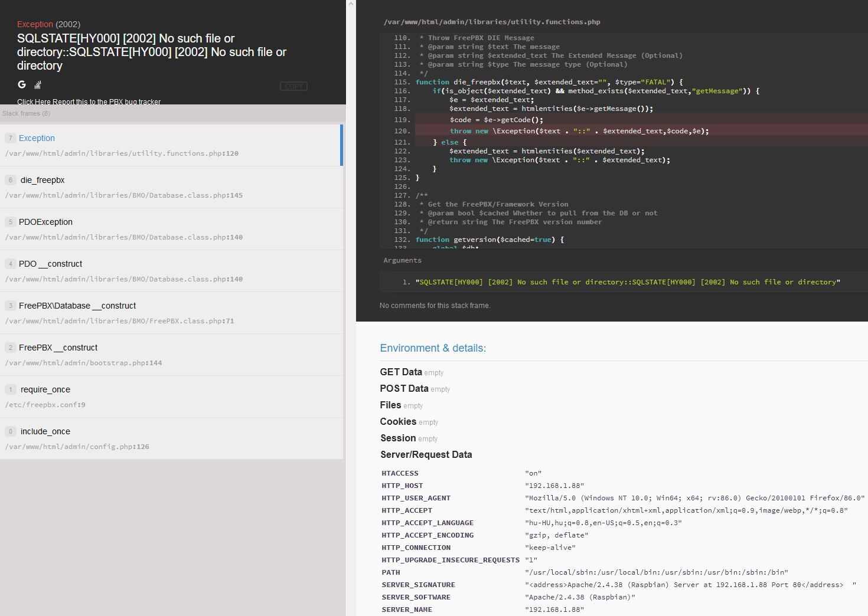
Task: Select stack frame 6 die_freepbx
Action: click(x=171, y=187)
